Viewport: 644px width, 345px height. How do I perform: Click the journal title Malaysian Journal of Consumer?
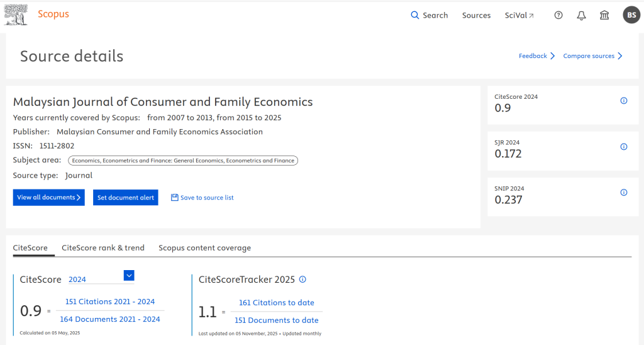click(x=163, y=101)
